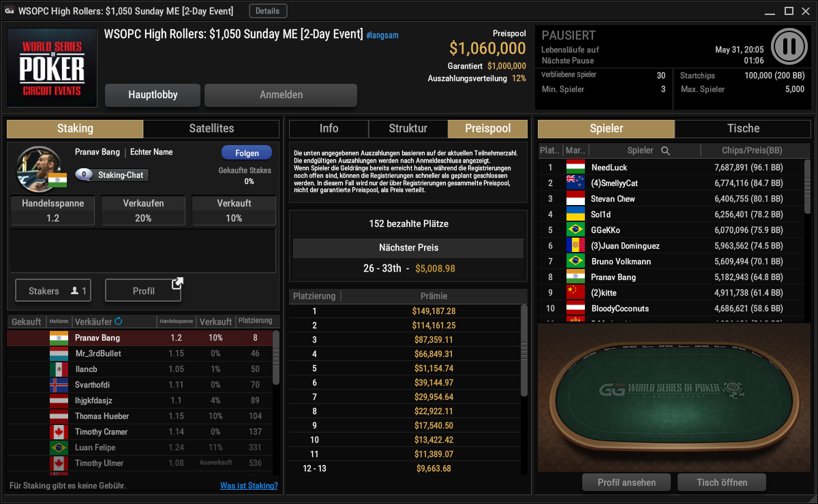
Task: Click the refresh icon next to Verkäufer
Action: (x=119, y=321)
